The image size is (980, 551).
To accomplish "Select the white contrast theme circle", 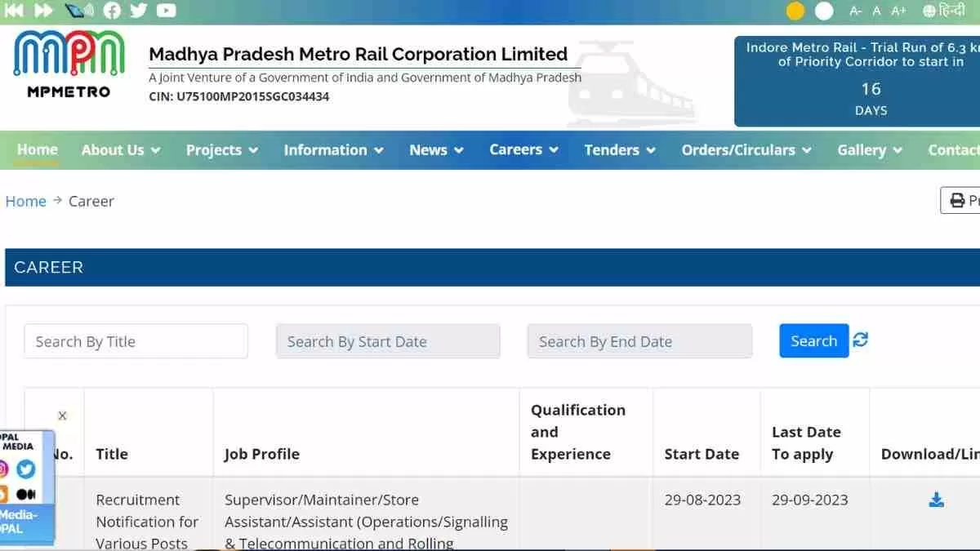I will tap(825, 11).
